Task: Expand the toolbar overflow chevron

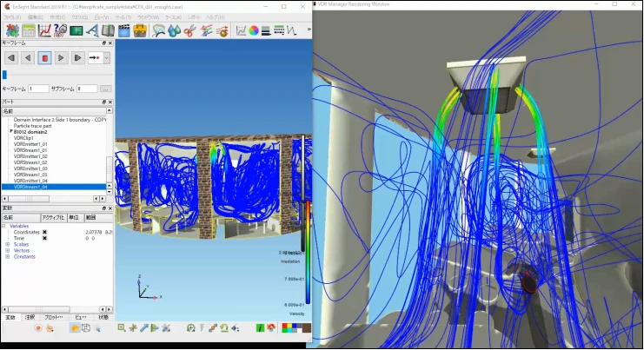Action: click(309, 30)
